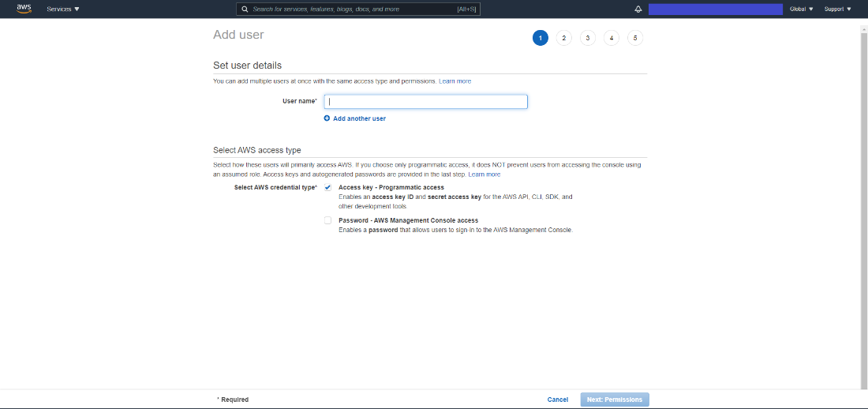Click the Add user page heading
The height and width of the screenshot is (409, 868).
click(x=238, y=35)
